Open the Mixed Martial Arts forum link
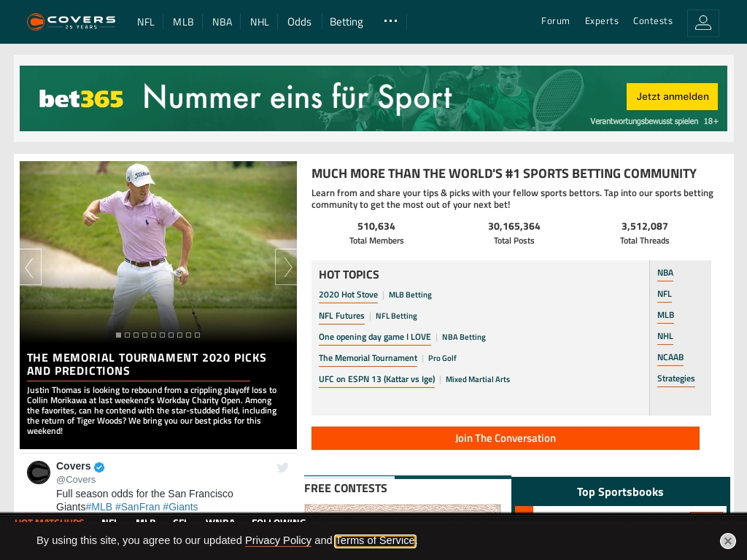747x560 pixels. point(478,379)
